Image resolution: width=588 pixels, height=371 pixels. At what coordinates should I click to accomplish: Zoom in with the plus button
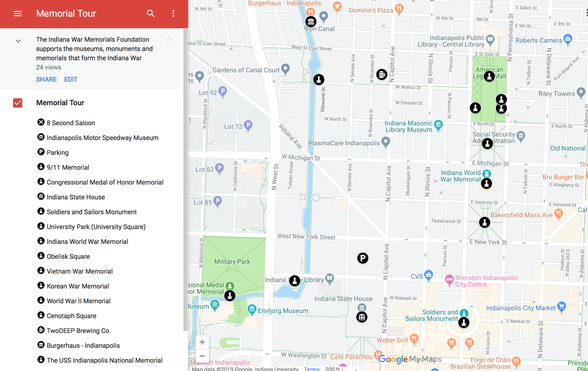tap(202, 342)
